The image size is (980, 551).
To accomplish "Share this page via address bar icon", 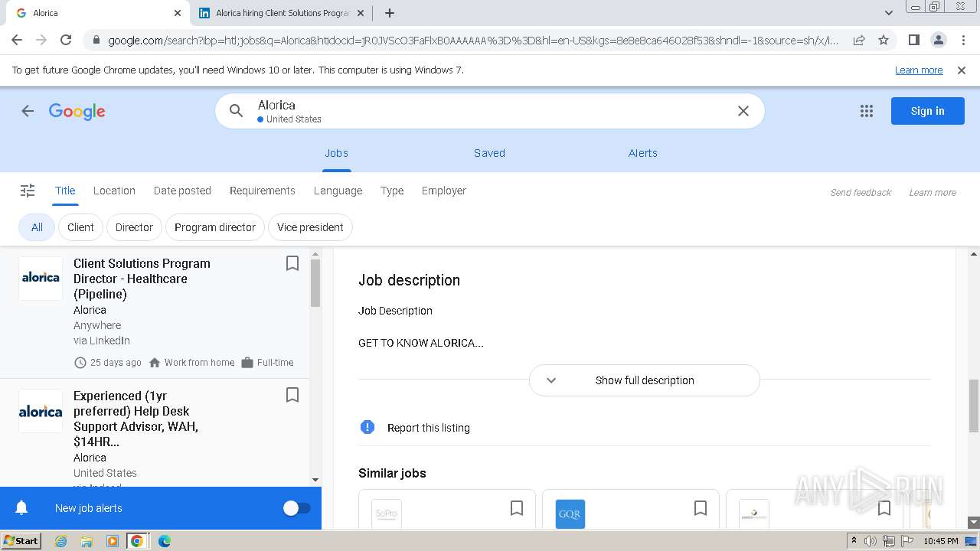I will 859,40.
